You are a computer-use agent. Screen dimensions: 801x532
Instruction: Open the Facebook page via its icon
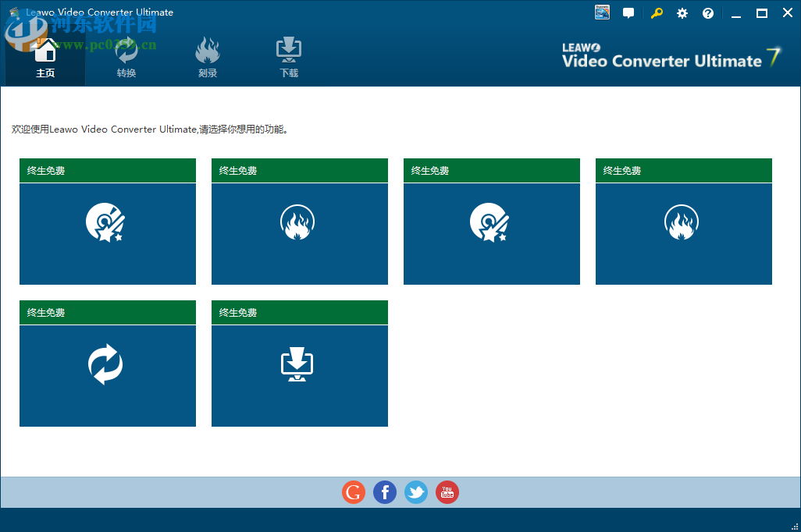384,492
